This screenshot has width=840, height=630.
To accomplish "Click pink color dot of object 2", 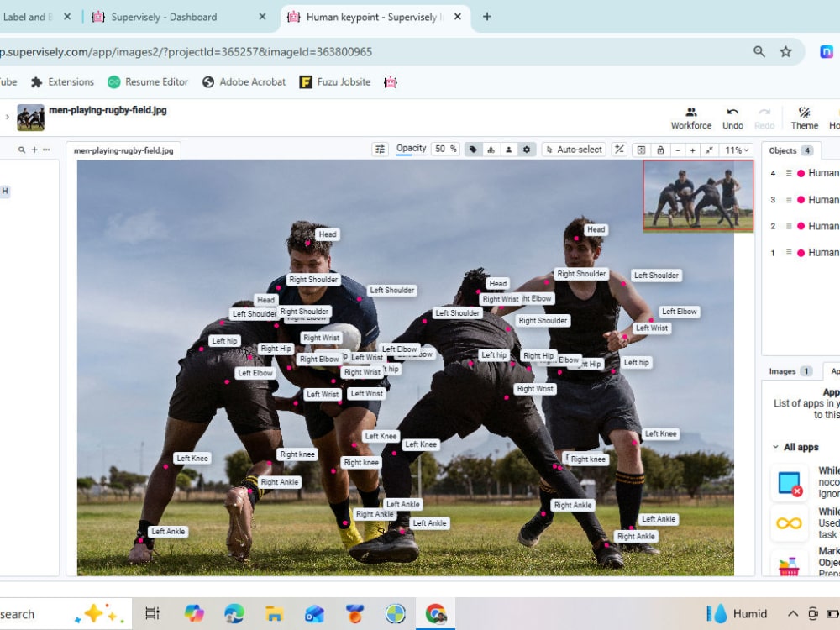I will coord(801,226).
